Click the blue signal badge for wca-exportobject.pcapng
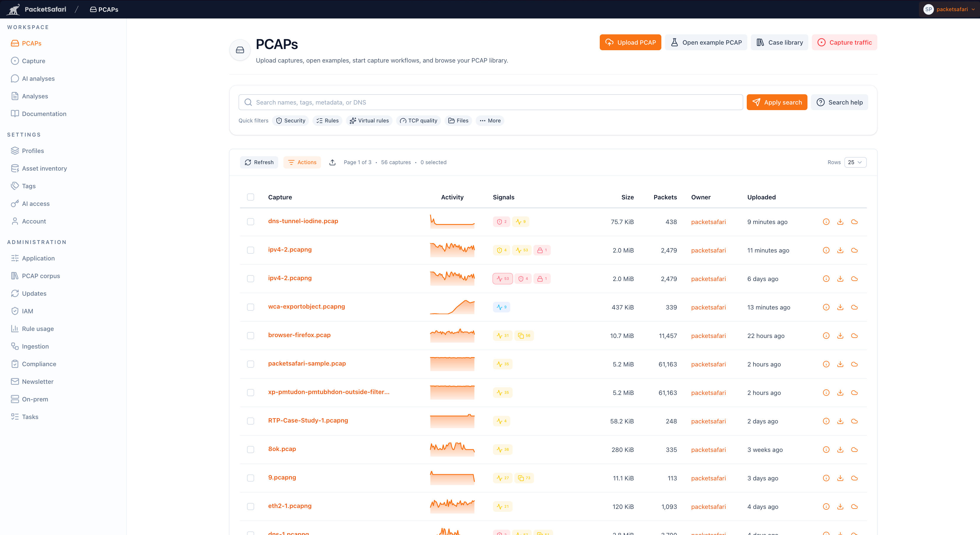 point(501,307)
